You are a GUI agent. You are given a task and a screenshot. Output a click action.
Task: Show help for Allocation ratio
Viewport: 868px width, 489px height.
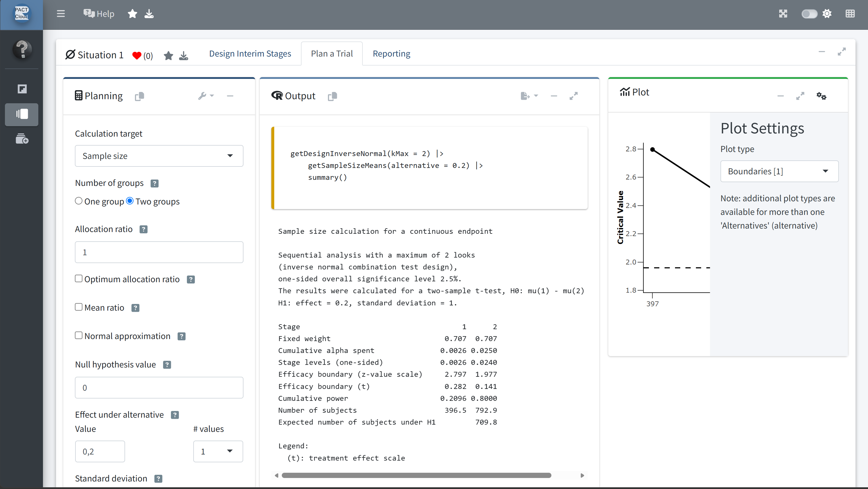143,229
